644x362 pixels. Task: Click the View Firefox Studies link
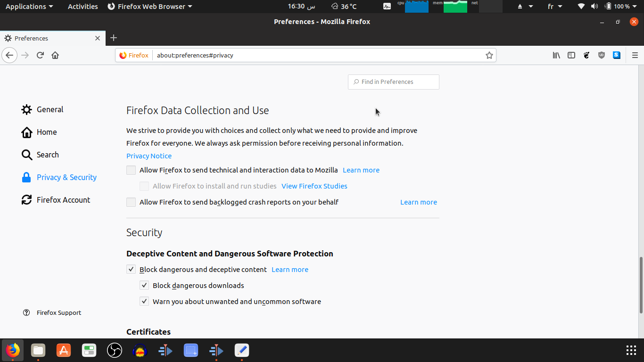(314, 186)
